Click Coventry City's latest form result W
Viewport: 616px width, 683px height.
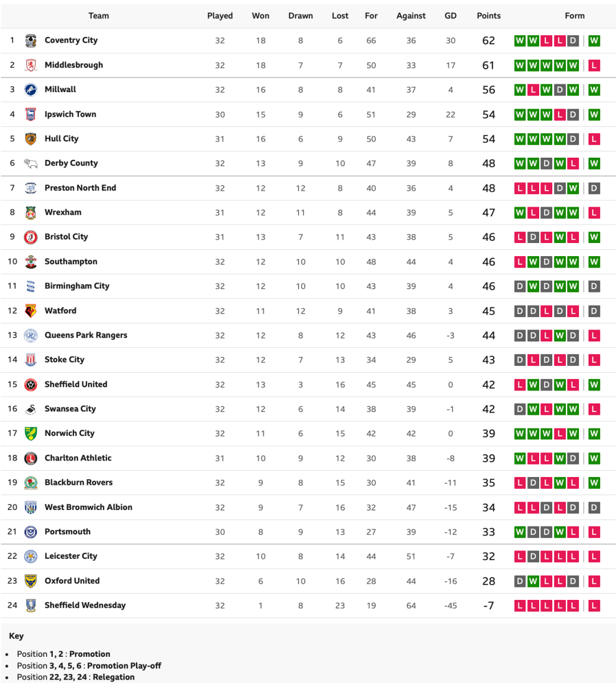click(x=594, y=40)
